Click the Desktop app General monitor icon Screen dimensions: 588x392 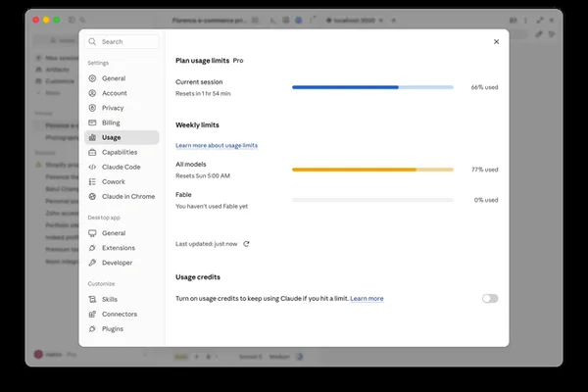coord(92,233)
